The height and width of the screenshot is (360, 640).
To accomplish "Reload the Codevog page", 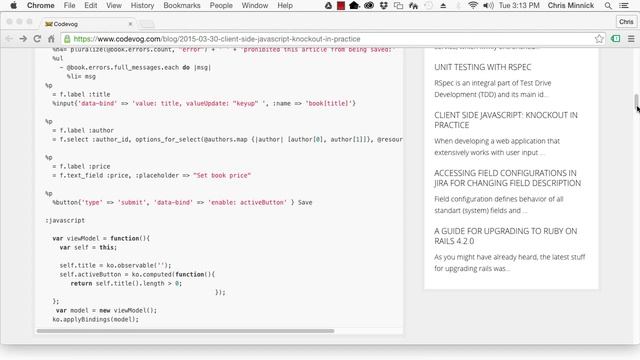I will pos(37,39).
